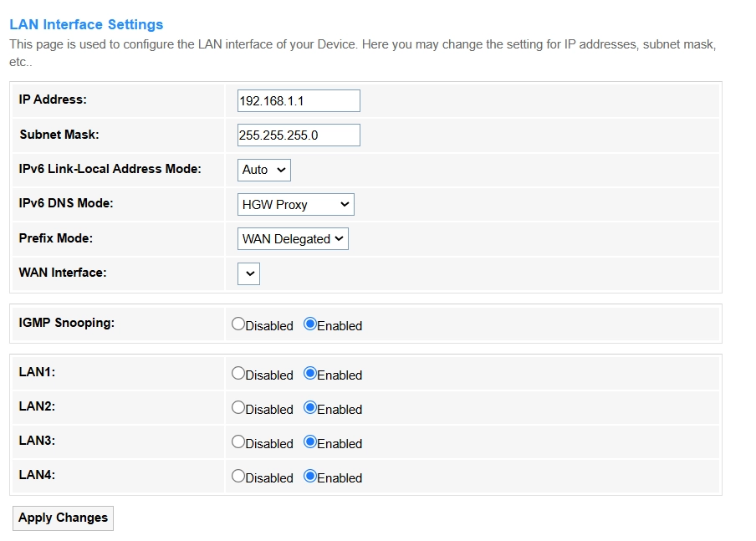Open the IPv6 DNS Mode dropdown
Screen dimensions: 756x541
tap(296, 205)
